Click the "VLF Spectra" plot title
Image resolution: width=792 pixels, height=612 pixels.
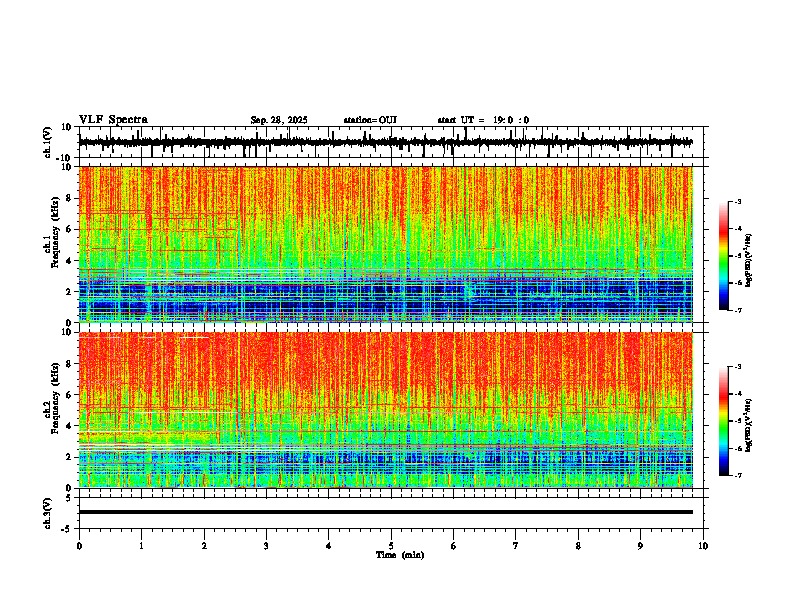(x=113, y=119)
